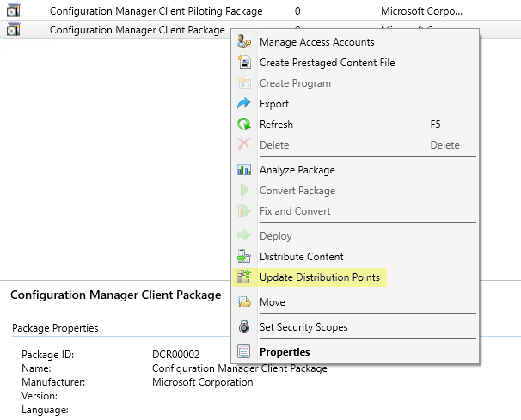Click the Analyze Package chart icon

(244, 170)
